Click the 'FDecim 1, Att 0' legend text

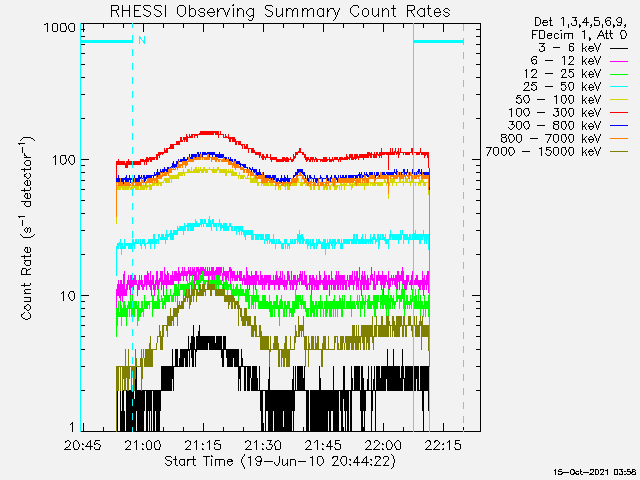coord(579,35)
